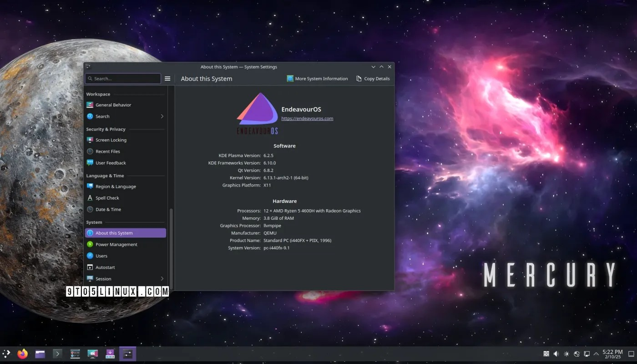Click the Date & Time clock icon
Viewport: 637px width, 364px height.
91,209
